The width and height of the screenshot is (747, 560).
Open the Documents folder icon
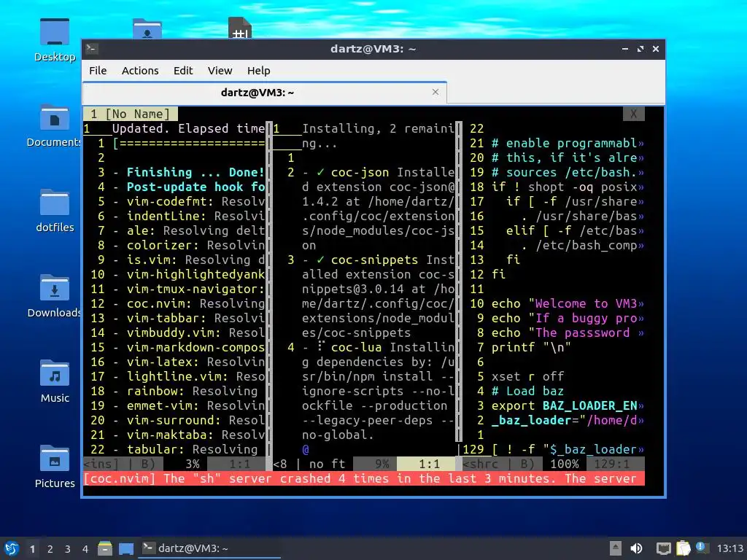click(54, 117)
